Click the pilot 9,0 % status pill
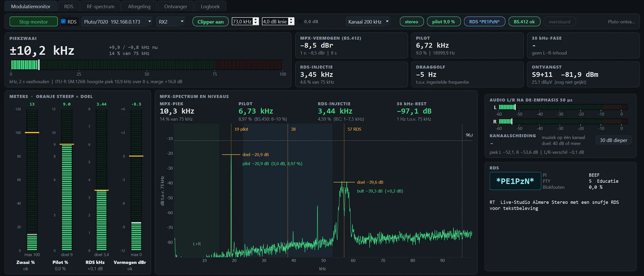Viewport: 644px width, 276px height. tap(444, 22)
